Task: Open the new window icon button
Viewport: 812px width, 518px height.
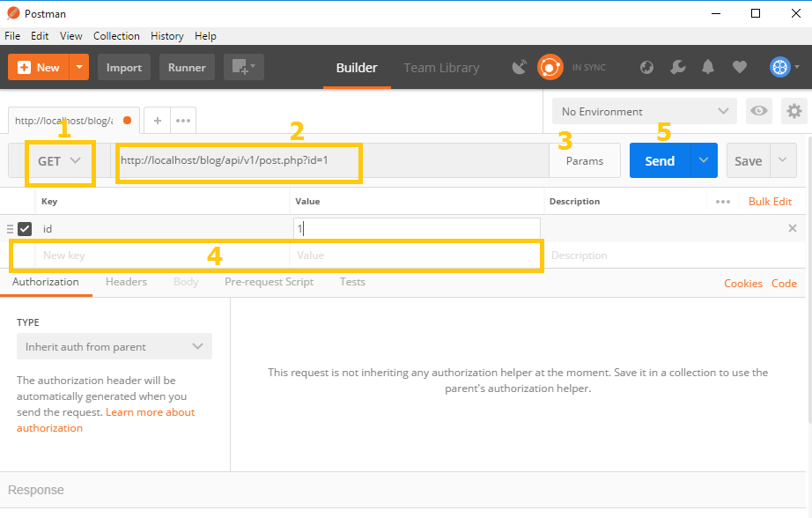Action: point(243,67)
